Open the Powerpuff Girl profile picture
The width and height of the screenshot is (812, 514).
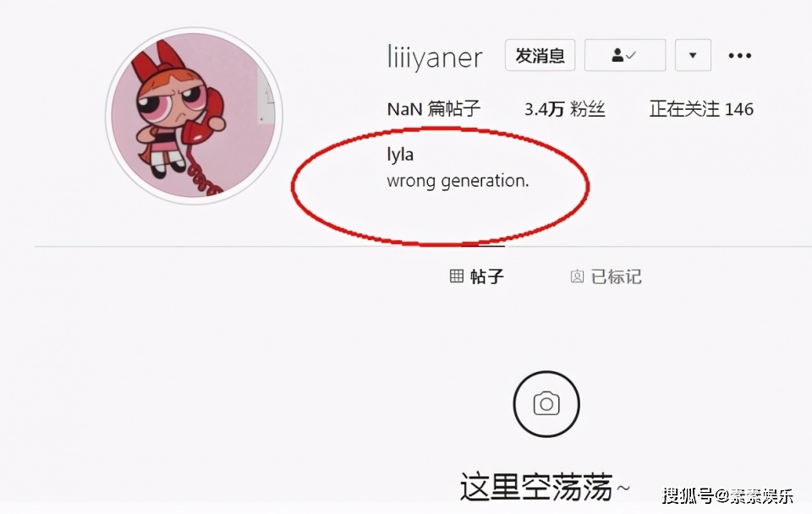click(195, 115)
